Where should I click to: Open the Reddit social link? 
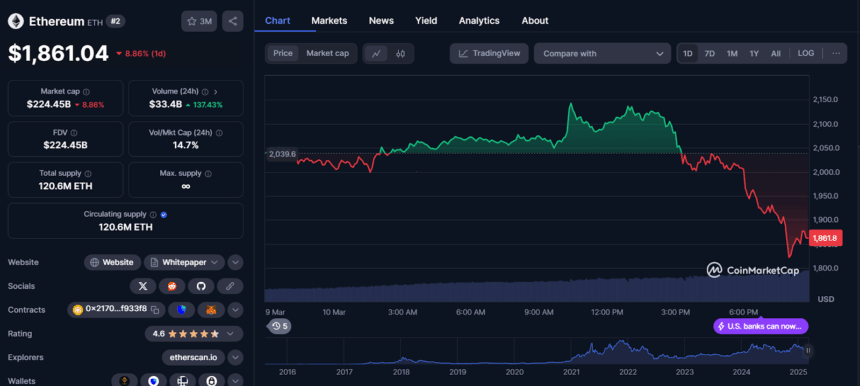[172, 286]
